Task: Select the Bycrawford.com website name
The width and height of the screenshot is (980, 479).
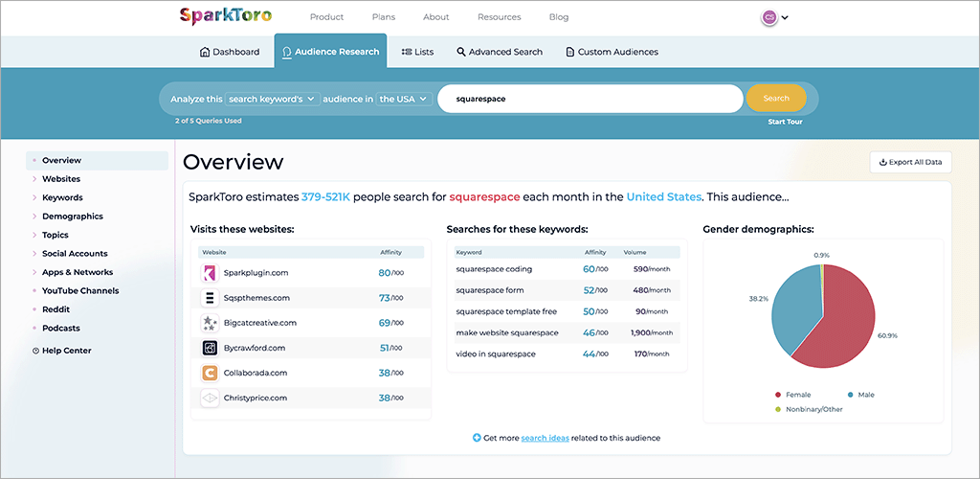Action: pos(254,349)
